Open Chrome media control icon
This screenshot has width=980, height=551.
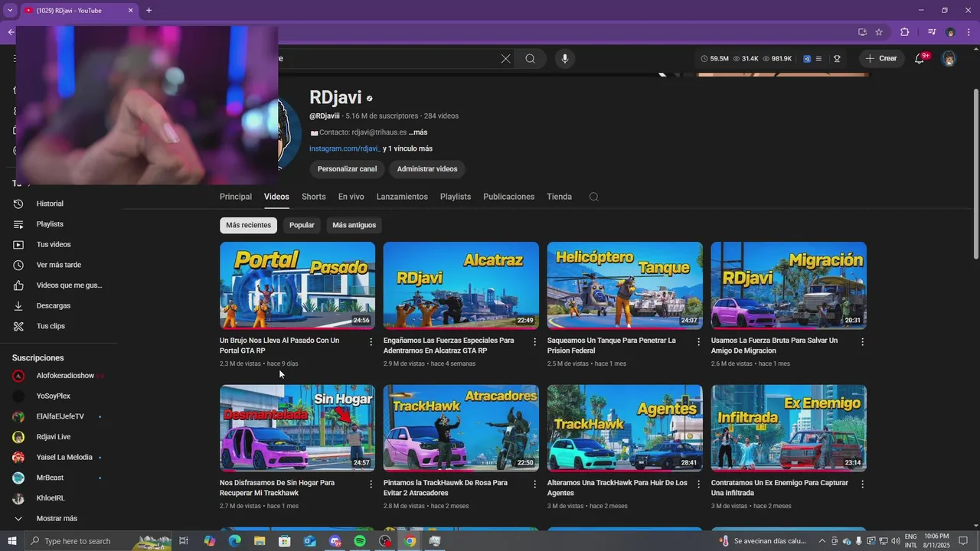coord(931,32)
